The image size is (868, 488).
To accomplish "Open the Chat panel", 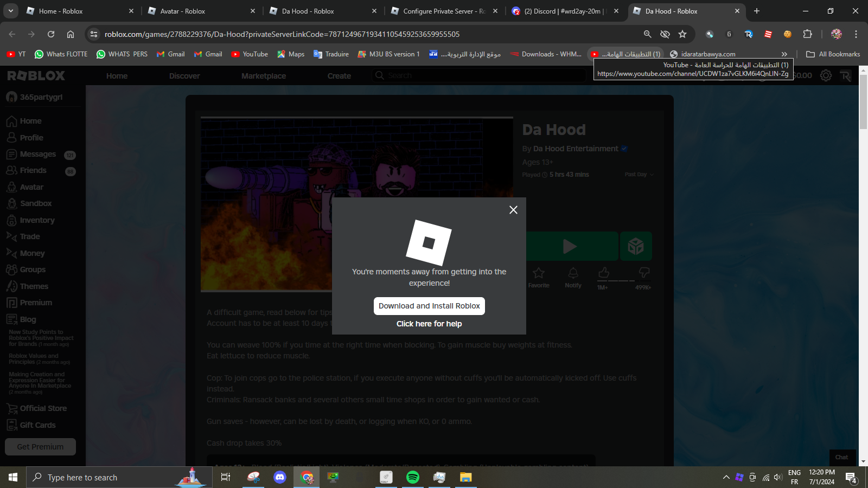I will [x=842, y=457].
